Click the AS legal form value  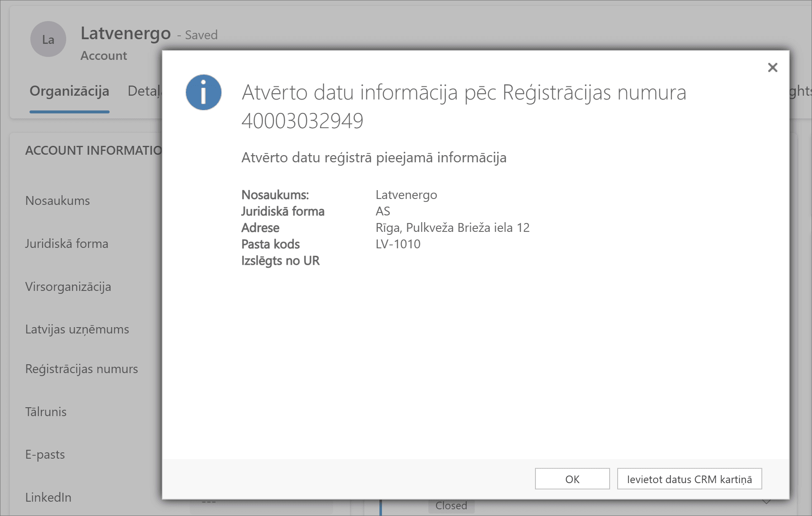coord(383,211)
